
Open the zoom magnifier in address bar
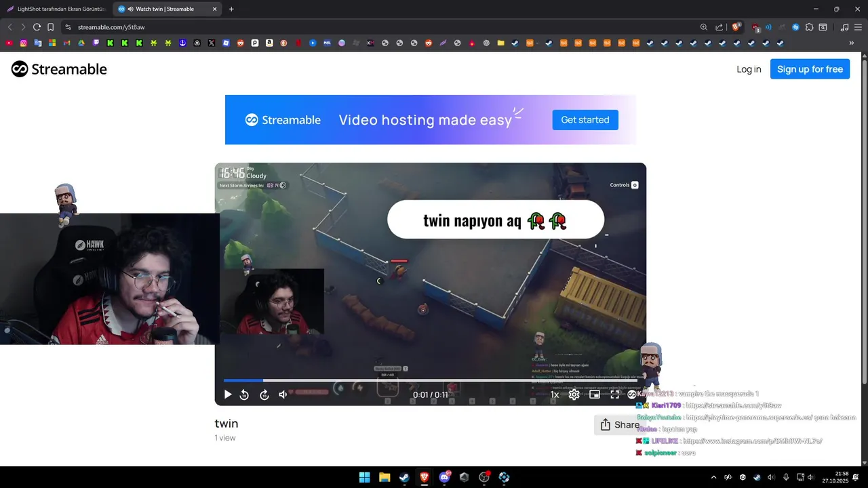(703, 27)
